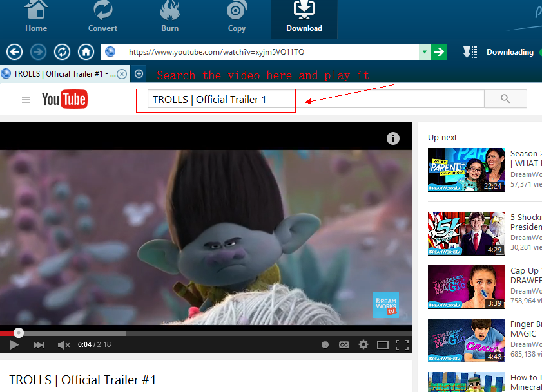Open the 'Cap Up' video title link
The height and width of the screenshot is (392, 542).
point(526,275)
